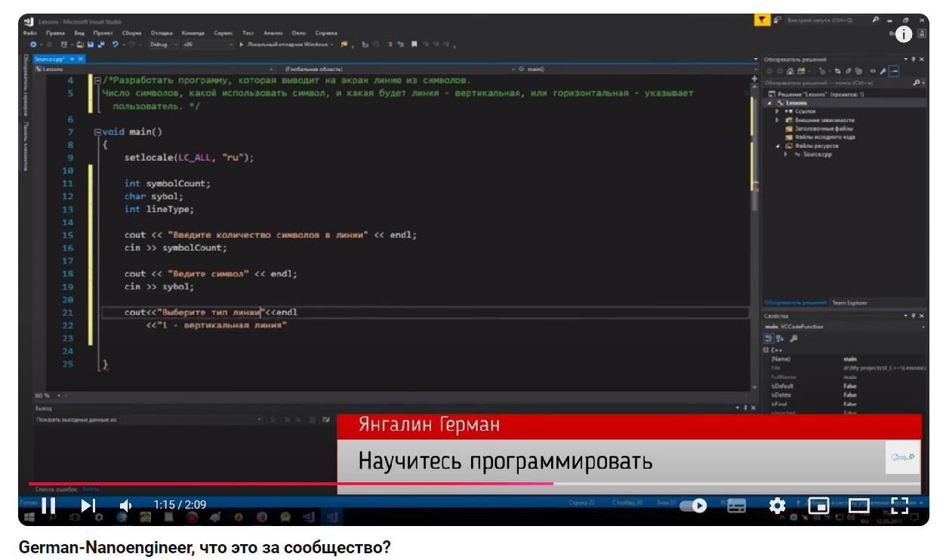Viewport: 943px width, 560px height.
Task: Open the Правка menu
Action: coord(55,33)
